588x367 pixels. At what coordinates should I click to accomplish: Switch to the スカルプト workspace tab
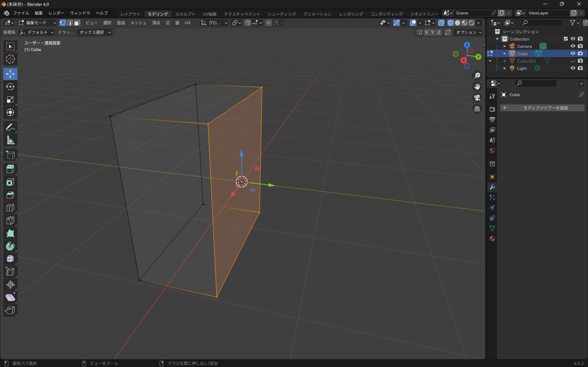(x=185, y=14)
